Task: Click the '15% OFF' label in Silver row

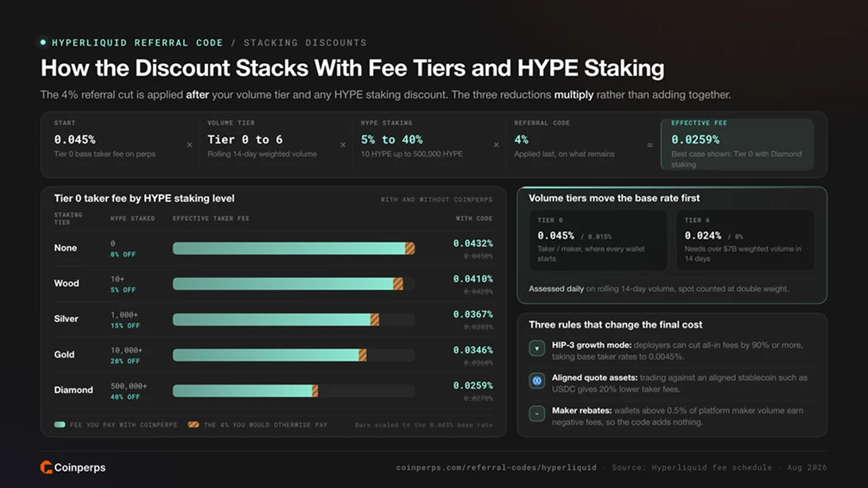Action: pos(125,326)
